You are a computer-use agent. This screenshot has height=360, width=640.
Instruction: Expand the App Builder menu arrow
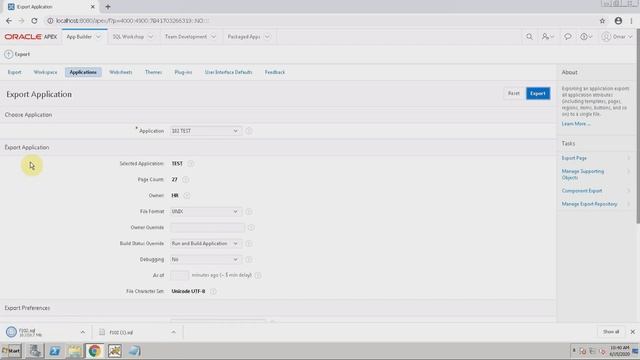(98, 37)
